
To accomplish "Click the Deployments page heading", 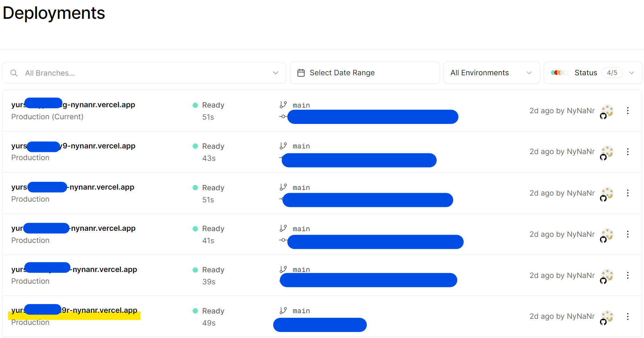I will pos(54,13).
